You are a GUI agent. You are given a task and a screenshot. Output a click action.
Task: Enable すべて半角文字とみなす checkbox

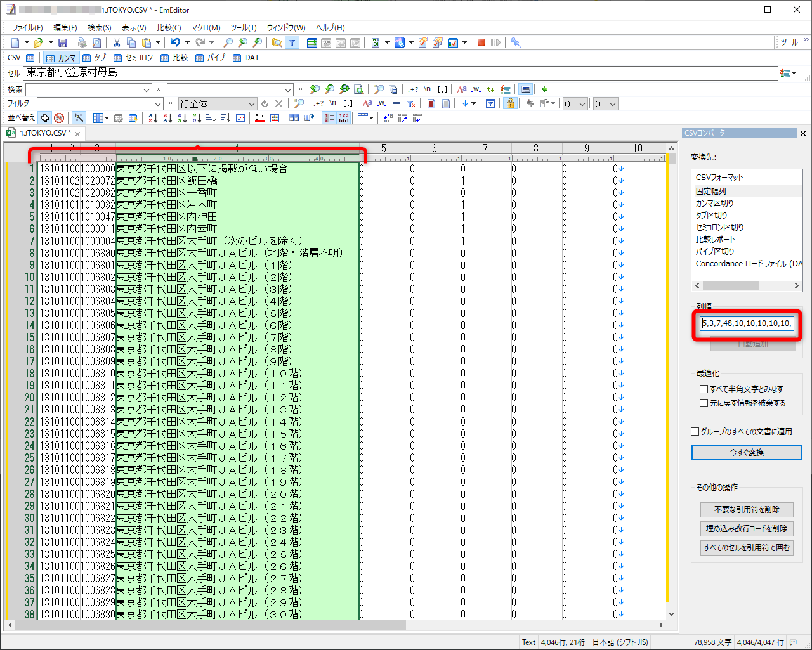(x=704, y=389)
